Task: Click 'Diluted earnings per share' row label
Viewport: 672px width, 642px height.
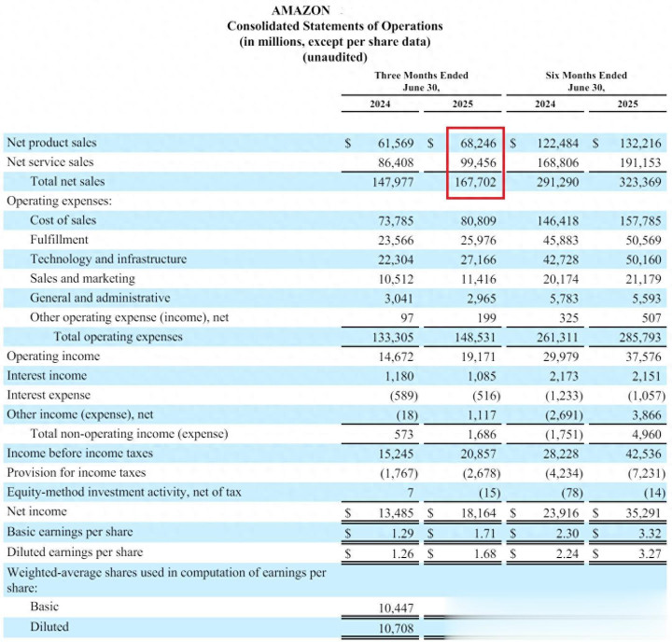Action: click(x=75, y=552)
